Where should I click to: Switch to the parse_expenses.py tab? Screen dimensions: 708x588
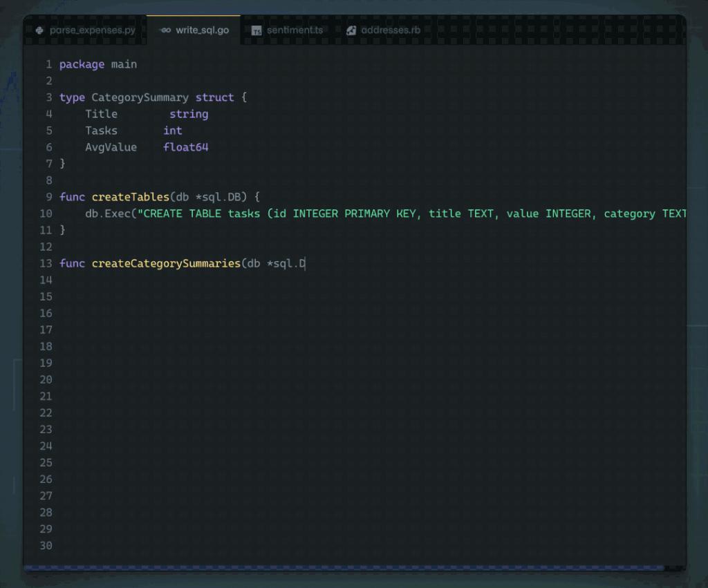[x=85, y=30]
